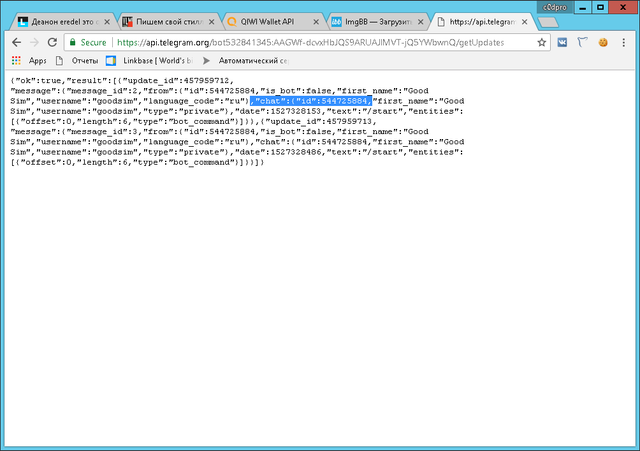This screenshot has width=640, height=451.
Task: Switch to the Пишем свой стилл tab
Action: tap(163, 21)
